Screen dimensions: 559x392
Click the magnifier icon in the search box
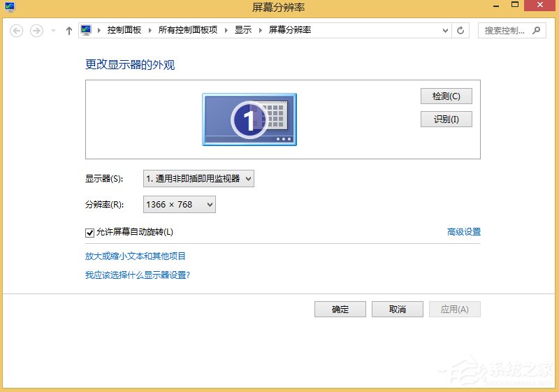[x=537, y=31]
